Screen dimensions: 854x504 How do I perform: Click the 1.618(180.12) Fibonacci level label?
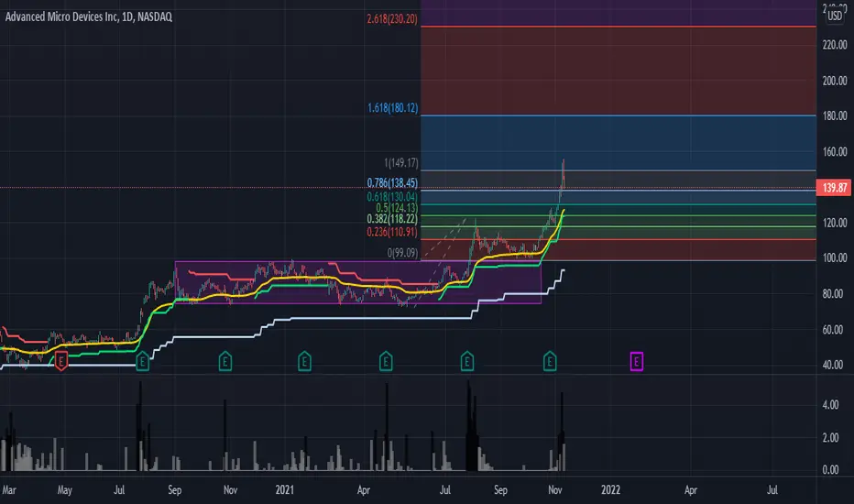coord(393,108)
